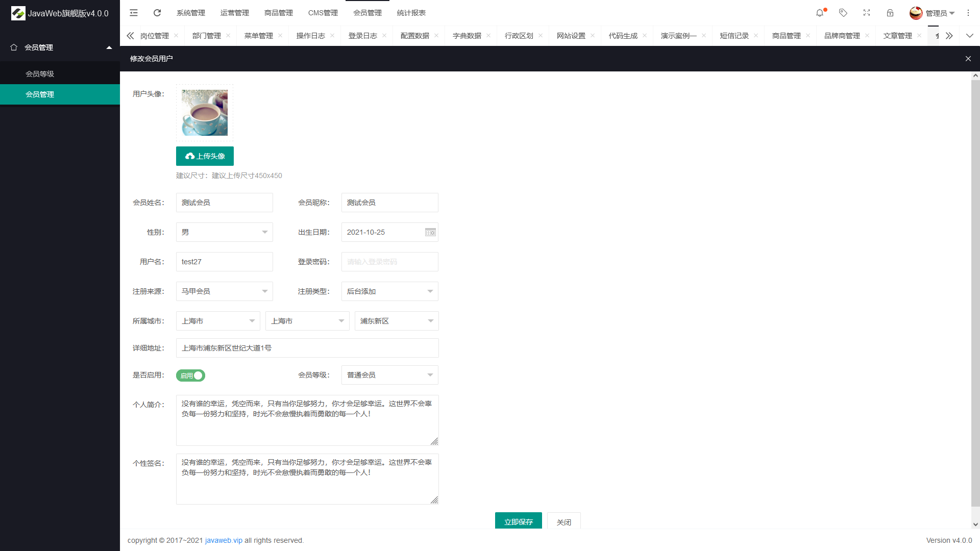
Task: Close the 修改会员用户 dialog
Action: point(968,59)
